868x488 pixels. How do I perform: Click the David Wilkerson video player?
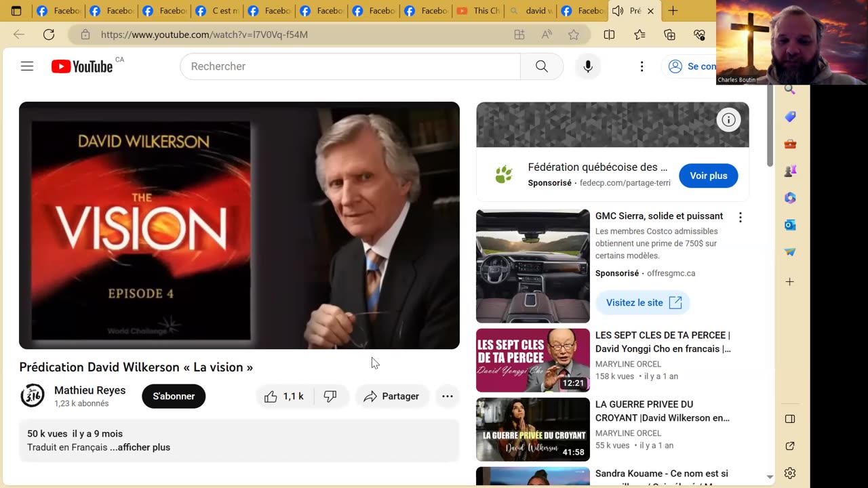tap(239, 226)
